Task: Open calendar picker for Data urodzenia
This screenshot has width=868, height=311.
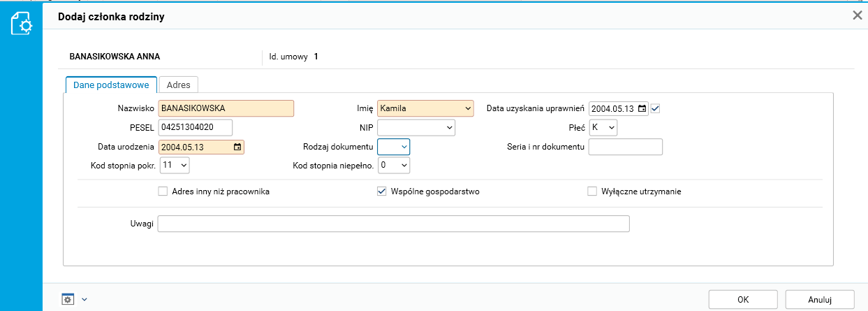Action: tap(237, 147)
